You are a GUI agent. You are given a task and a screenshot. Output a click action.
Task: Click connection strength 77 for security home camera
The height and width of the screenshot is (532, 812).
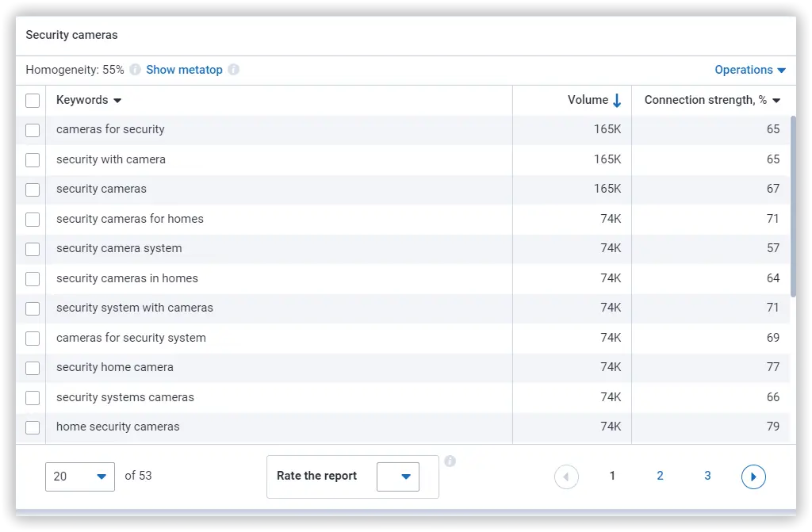pos(773,367)
